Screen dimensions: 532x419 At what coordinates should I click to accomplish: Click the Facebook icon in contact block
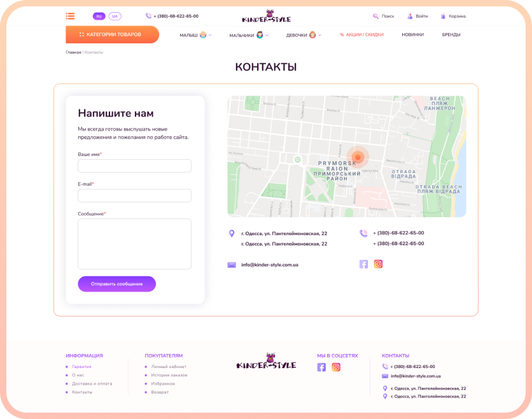363,264
